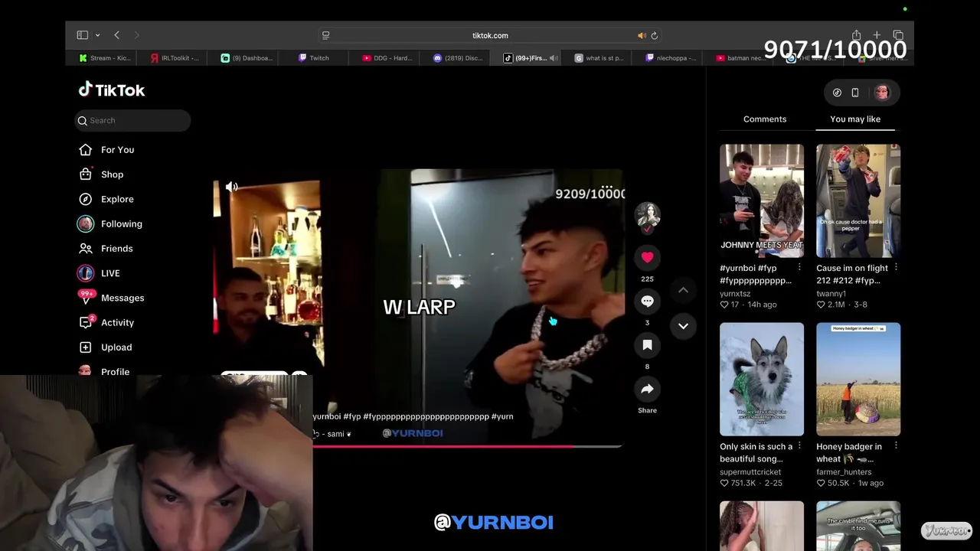The image size is (980, 551).
Task: Switch to the IRLToolkit browser tab
Action: point(175,58)
